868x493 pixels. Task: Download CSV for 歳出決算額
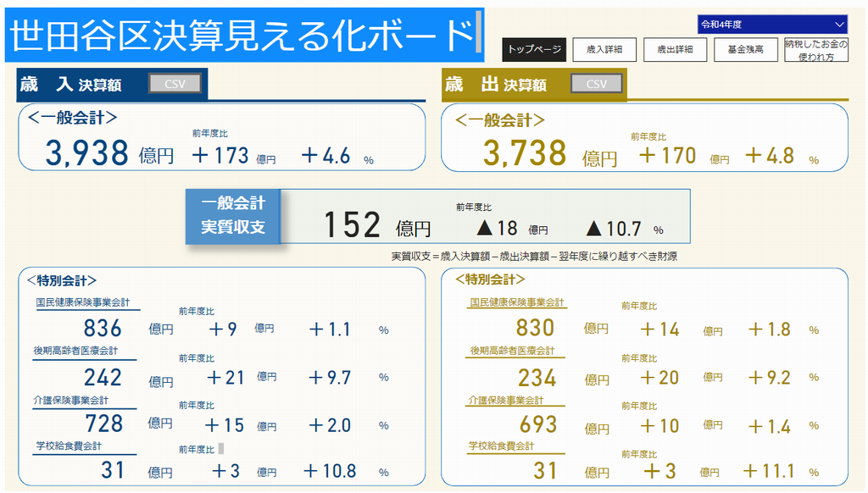[x=597, y=84]
